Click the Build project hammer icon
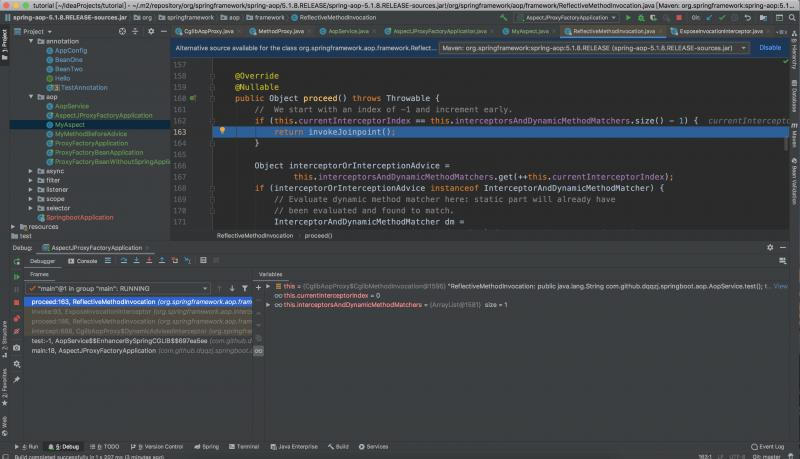Screen dimensions: 800x459 click(x=504, y=18)
